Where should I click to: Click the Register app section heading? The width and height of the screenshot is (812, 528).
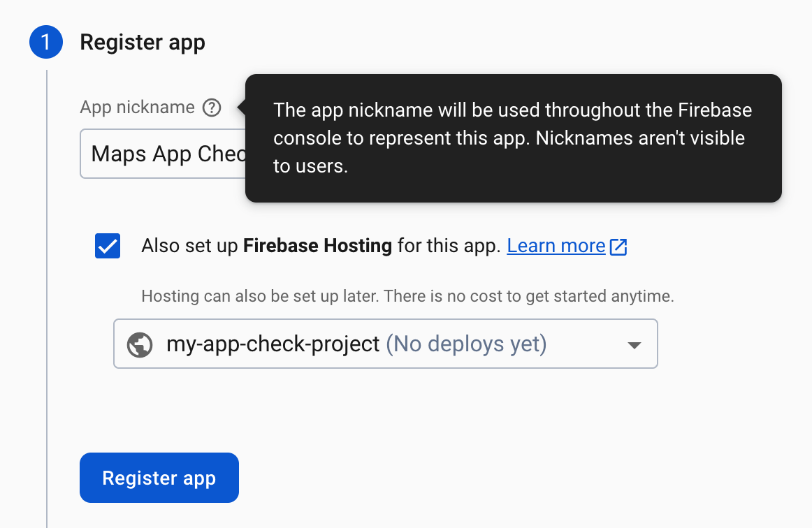click(143, 42)
